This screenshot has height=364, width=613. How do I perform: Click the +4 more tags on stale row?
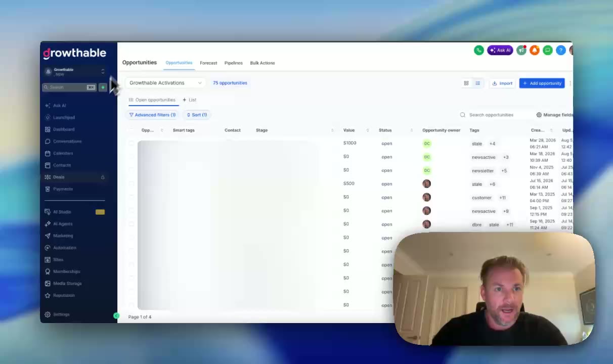(x=492, y=144)
